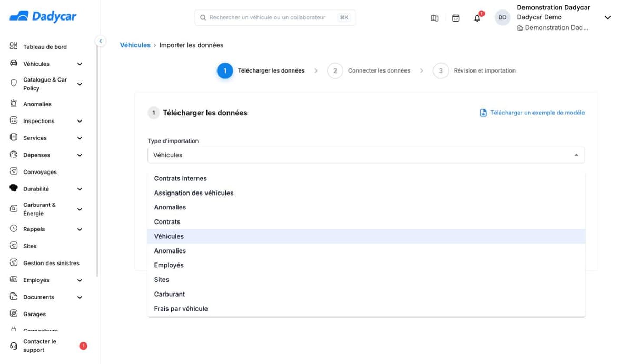Screen dimensions: 632x364
Task: Expand the Véhicules sidebar submenu chevron
Action: coord(80,64)
